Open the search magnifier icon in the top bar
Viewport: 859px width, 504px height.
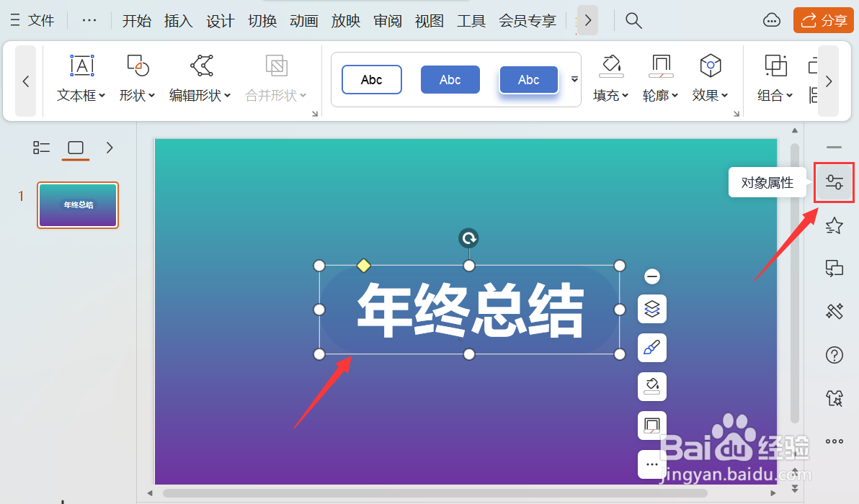point(633,20)
